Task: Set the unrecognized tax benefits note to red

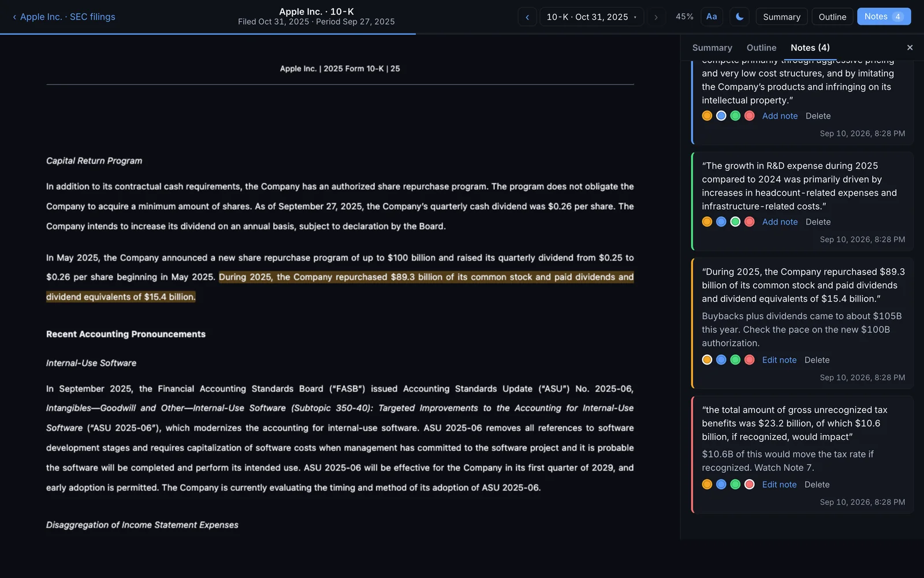Action: [750, 484]
